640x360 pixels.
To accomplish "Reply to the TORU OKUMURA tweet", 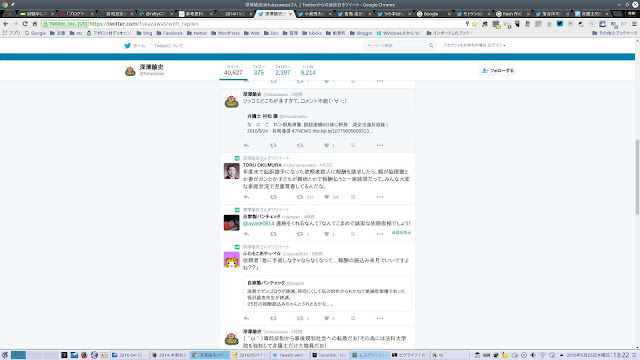I will 246,197.
